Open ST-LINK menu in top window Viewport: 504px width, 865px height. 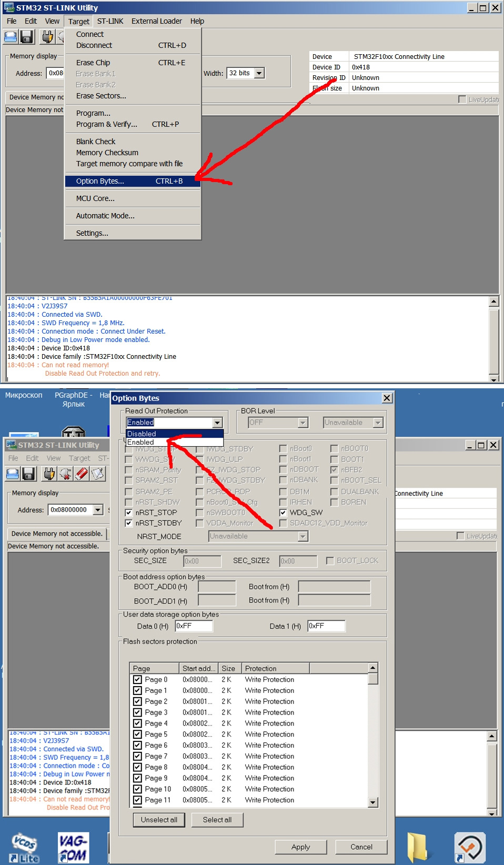click(110, 21)
